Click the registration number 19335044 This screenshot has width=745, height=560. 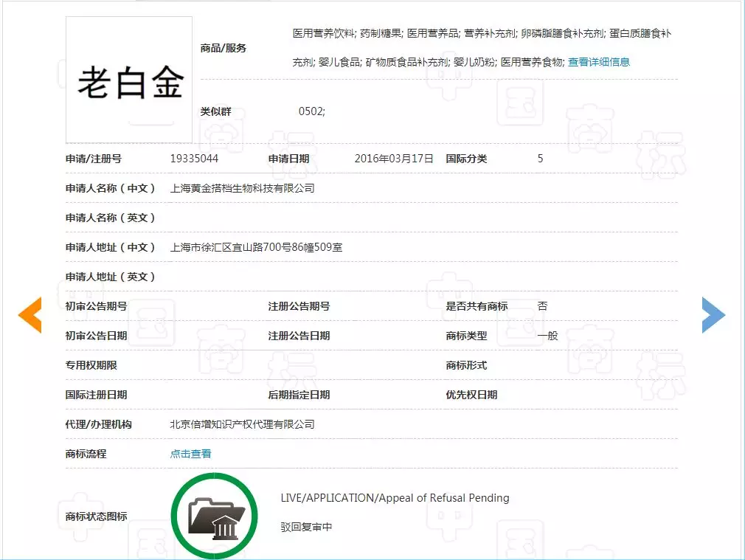pos(194,159)
